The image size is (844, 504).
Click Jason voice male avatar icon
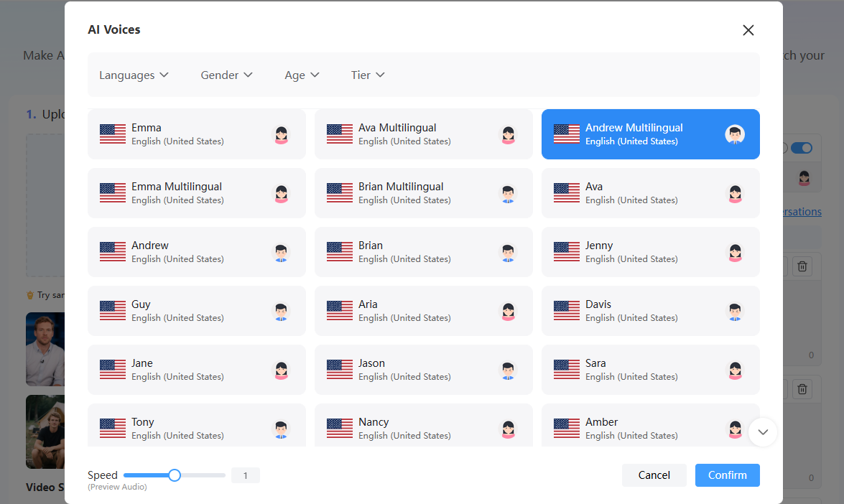508,370
